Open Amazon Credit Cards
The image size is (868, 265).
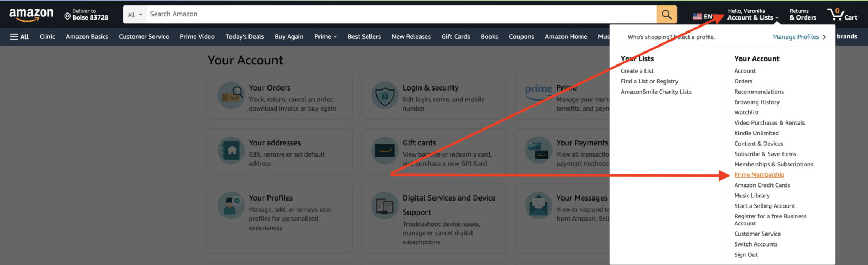click(762, 185)
